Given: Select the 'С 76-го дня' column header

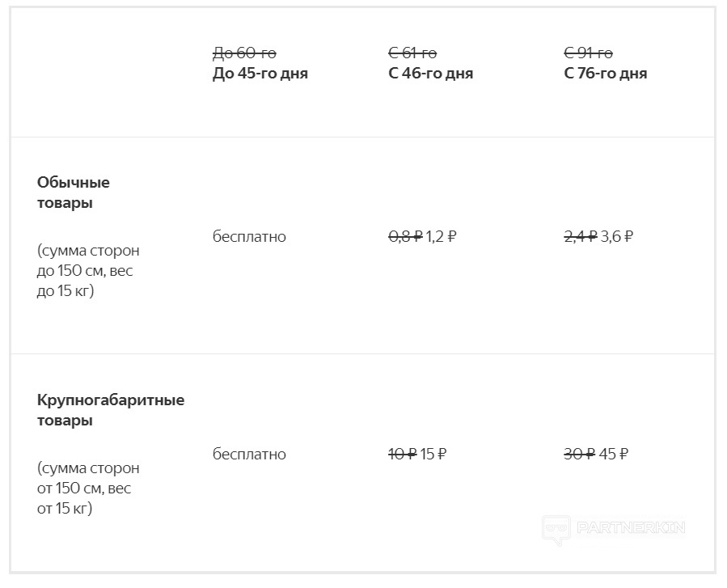Looking at the screenshot, I should tap(605, 74).
